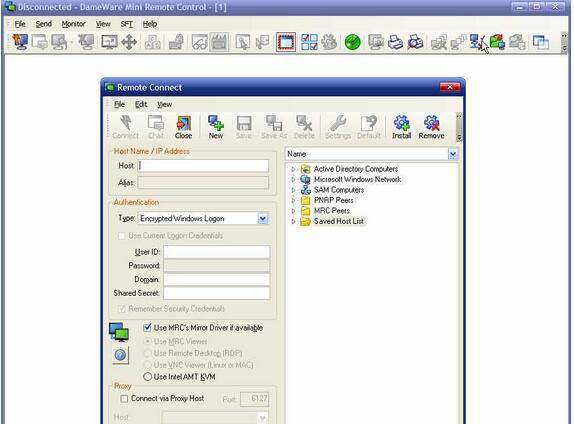
Task: Expand the Saved Host List node
Action: (293, 221)
